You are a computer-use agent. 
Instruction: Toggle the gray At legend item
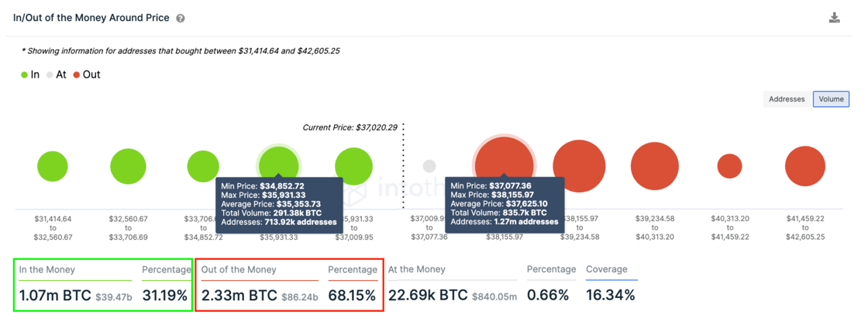pyautogui.click(x=56, y=74)
